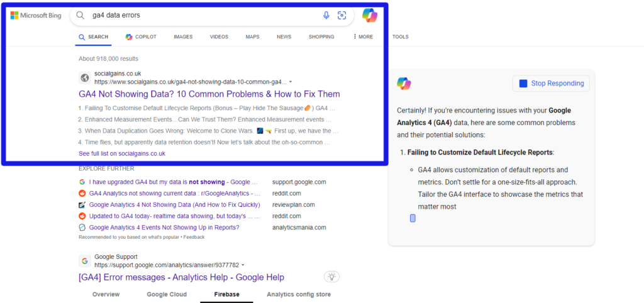Image resolution: width=644 pixels, height=303 pixels.
Task: Click 'Failing to Customize Default Lifecycle Reports' heading
Action: [x=480, y=152]
